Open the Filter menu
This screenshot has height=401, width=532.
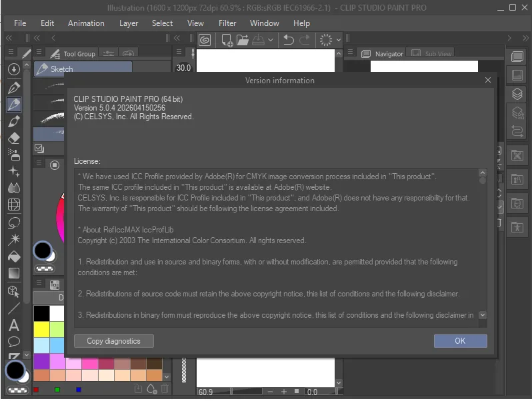click(227, 23)
